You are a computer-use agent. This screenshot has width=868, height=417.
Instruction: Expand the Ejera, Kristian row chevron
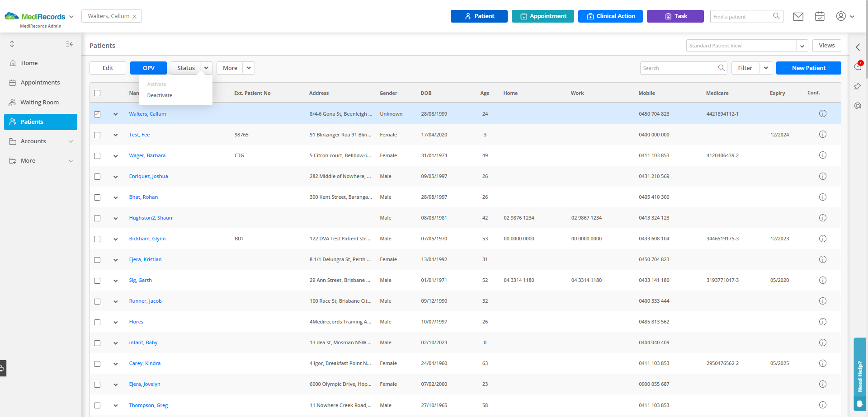coord(116,260)
